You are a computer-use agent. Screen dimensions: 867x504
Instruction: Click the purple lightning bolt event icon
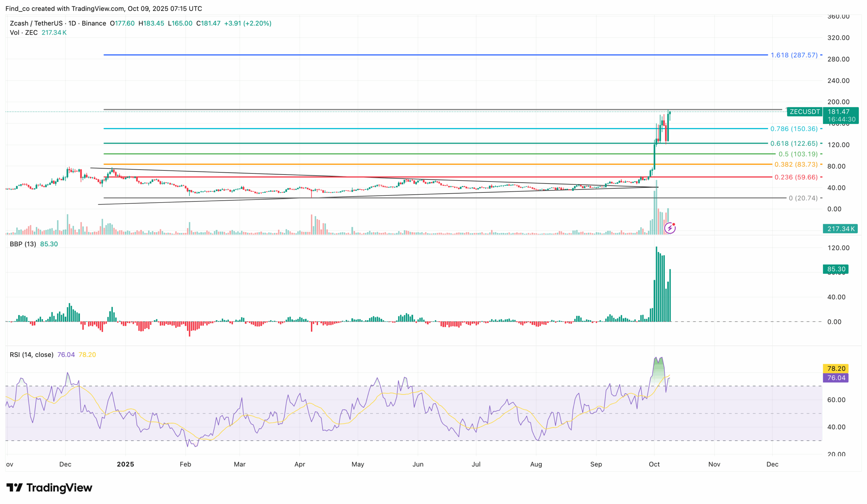tap(670, 228)
